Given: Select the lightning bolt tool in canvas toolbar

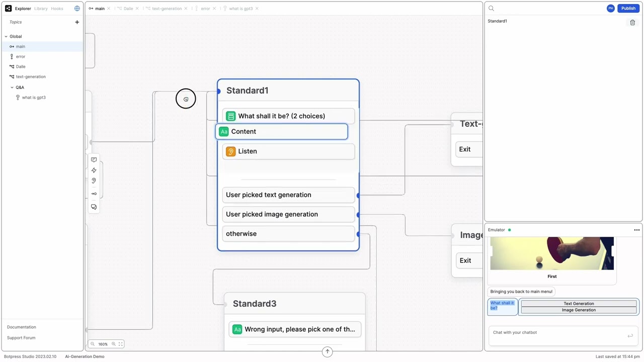Looking at the screenshot, I should tap(94, 170).
